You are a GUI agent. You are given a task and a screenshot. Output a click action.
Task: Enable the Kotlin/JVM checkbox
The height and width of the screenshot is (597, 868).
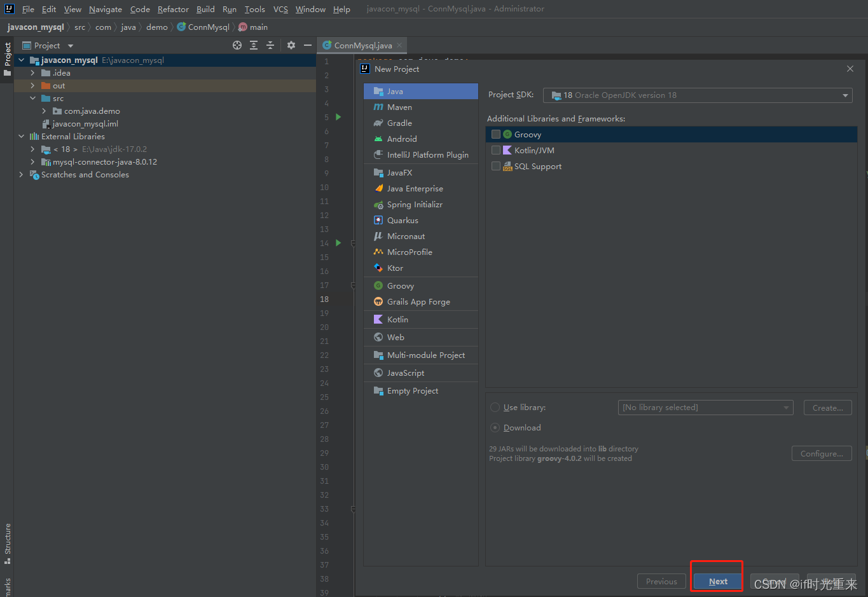(496, 151)
